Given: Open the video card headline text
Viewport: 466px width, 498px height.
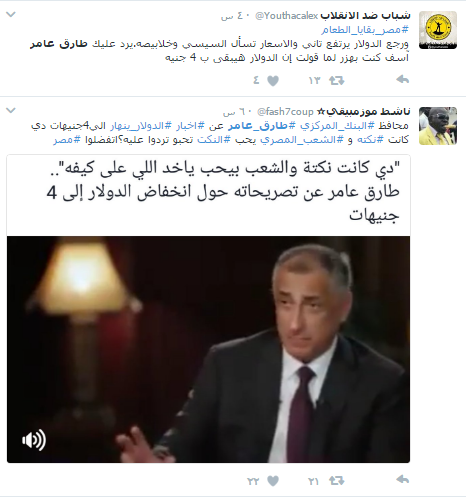Looking at the screenshot, I should click(223, 192).
